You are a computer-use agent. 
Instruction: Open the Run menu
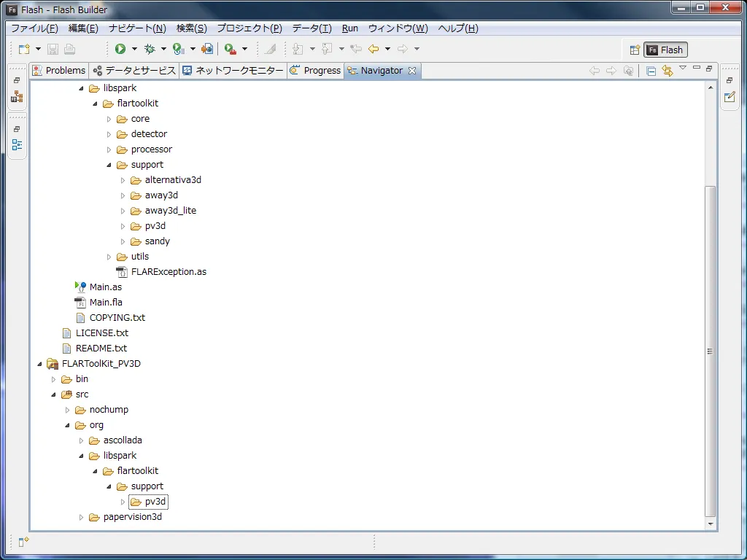(x=349, y=28)
